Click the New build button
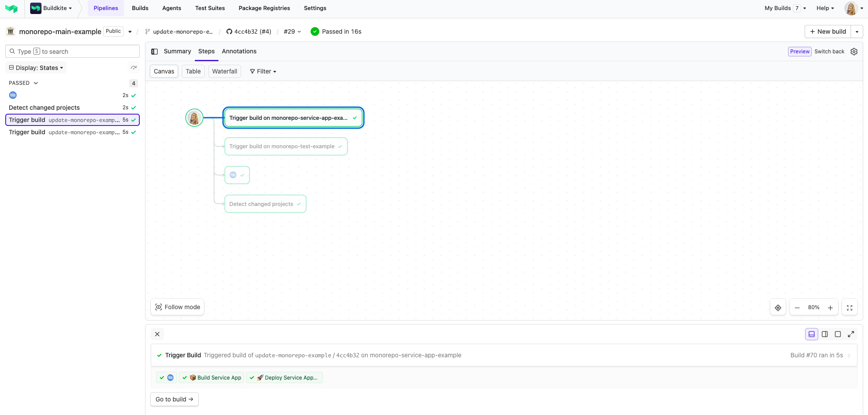868x415 pixels. tap(828, 31)
